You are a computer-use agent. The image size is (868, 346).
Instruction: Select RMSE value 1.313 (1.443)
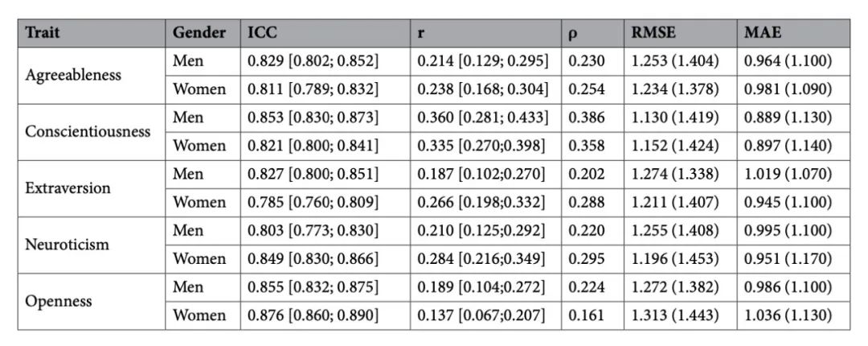tap(675, 315)
